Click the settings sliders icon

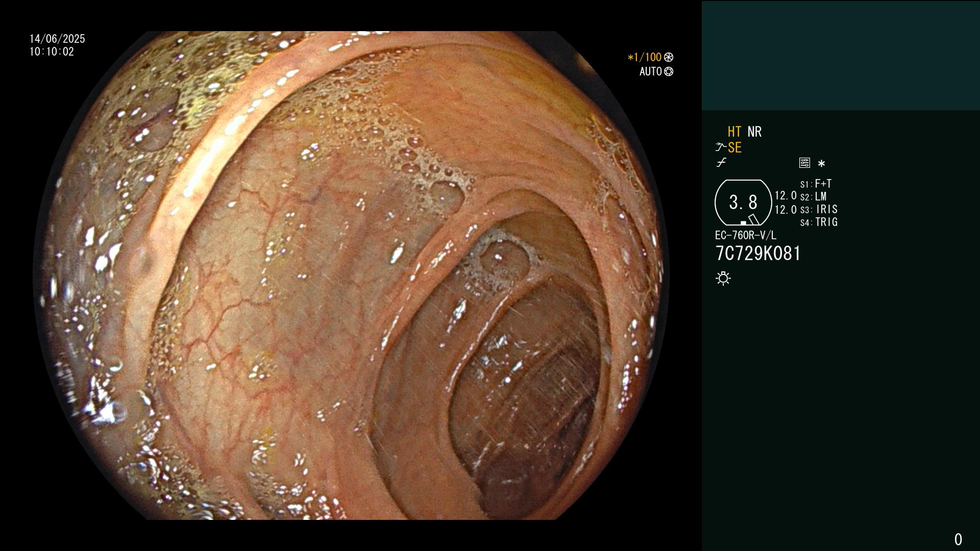click(x=804, y=163)
